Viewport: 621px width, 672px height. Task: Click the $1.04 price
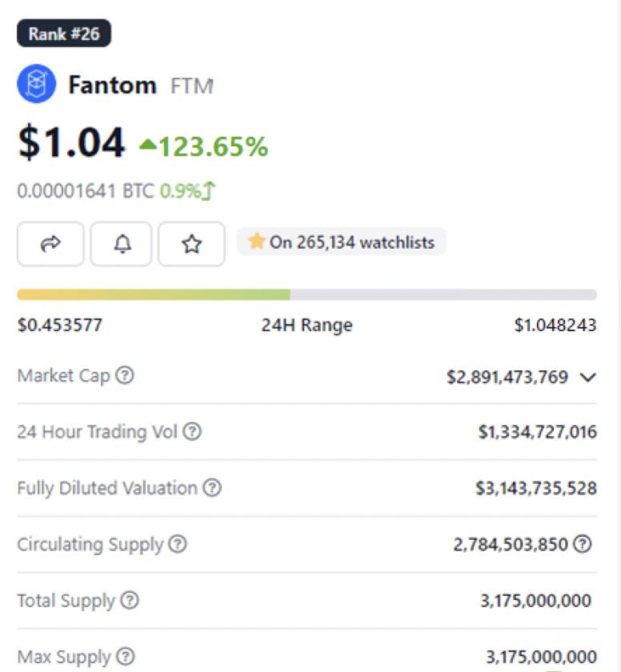coord(71,142)
